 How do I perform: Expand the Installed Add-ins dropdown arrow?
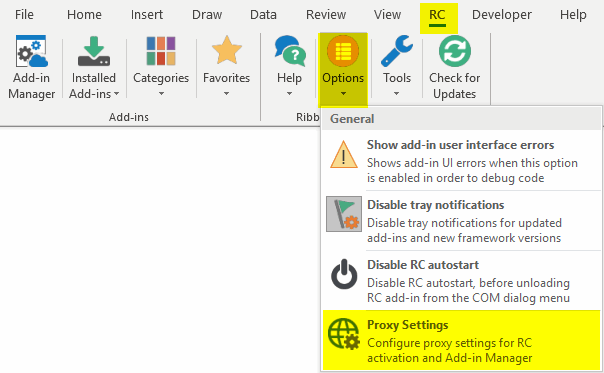click(x=116, y=94)
